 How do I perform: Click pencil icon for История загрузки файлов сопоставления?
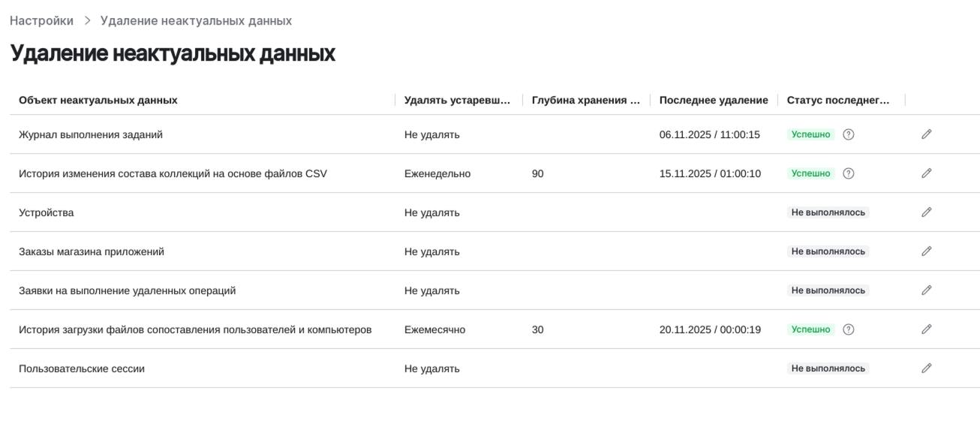tap(927, 329)
